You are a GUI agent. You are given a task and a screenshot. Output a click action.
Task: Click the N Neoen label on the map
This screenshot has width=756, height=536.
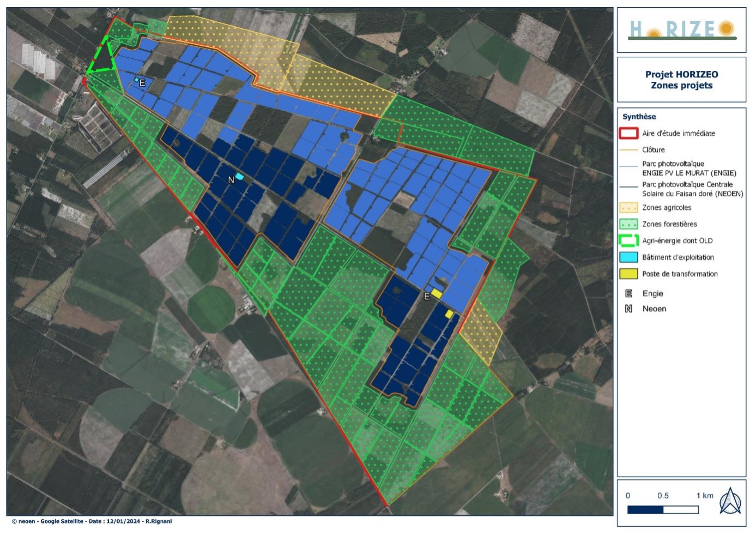click(x=231, y=179)
